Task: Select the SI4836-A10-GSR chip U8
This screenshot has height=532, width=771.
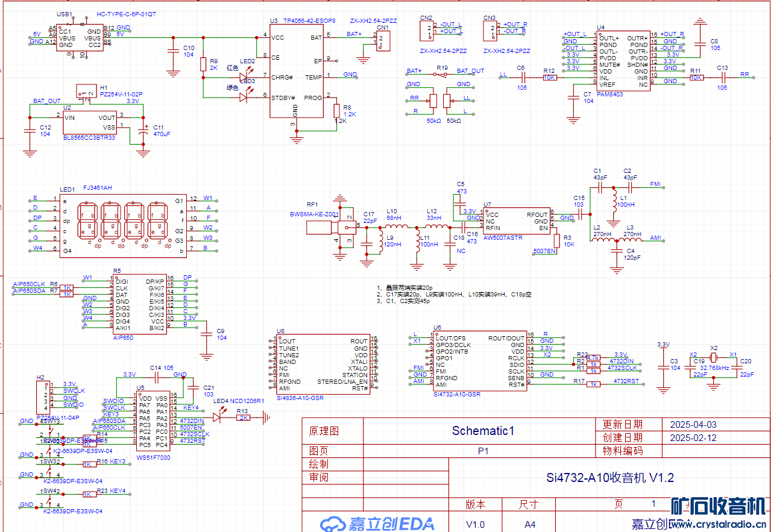Action: pos(323,365)
